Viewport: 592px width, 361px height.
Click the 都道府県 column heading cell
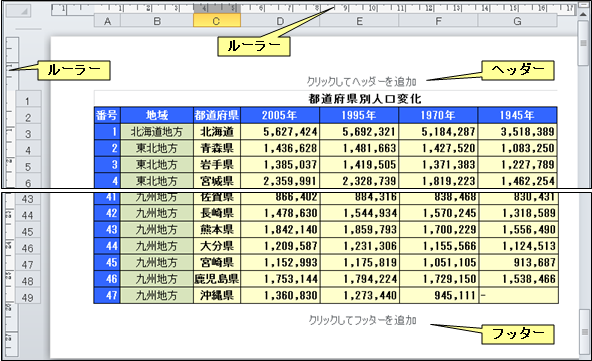pos(217,115)
